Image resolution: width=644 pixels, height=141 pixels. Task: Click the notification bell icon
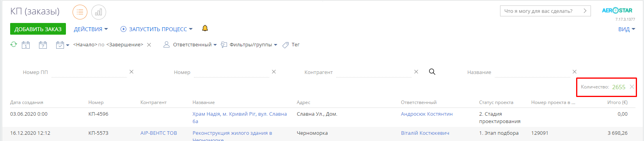click(205, 28)
